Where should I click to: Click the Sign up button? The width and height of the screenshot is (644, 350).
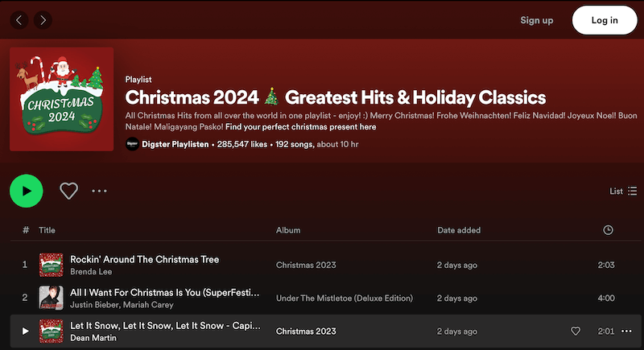[x=536, y=20]
